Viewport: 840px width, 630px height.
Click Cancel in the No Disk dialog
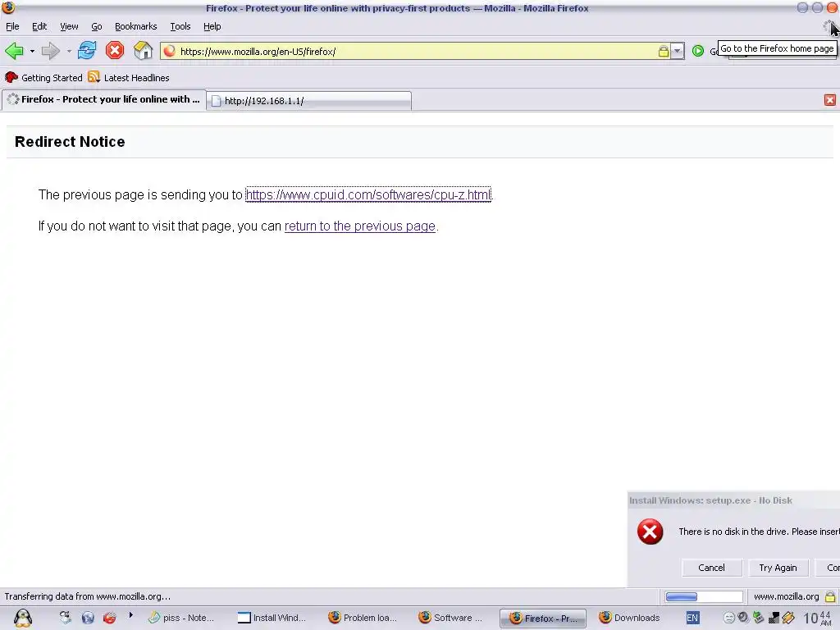click(711, 568)
